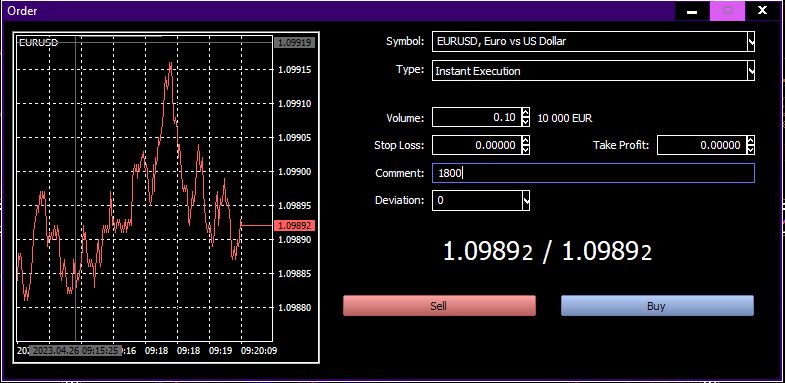Click the 1.09905 price axis label
Image resolution: width=785 pixels, height=383 pixels.
(294, 138)
